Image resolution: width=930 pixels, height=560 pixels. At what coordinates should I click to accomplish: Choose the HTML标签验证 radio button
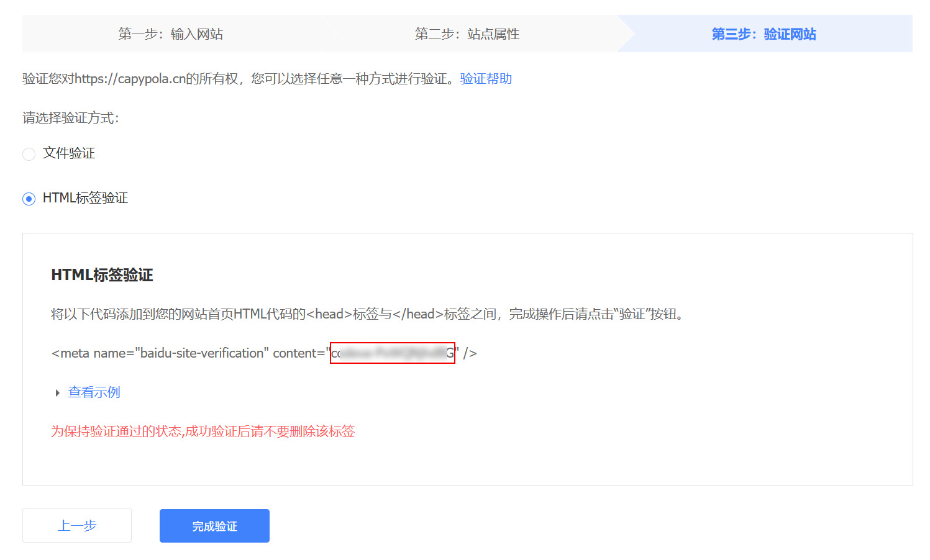tap(29, 199)
